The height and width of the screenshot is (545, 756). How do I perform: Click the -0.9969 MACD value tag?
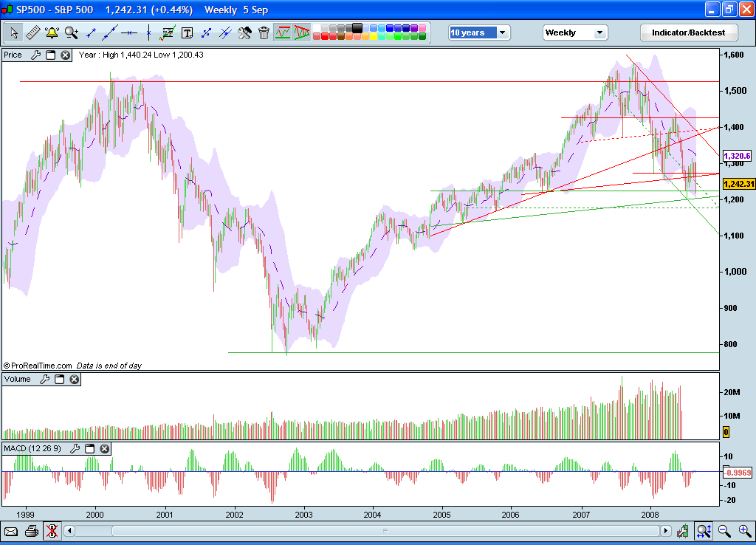pos(738,473)
